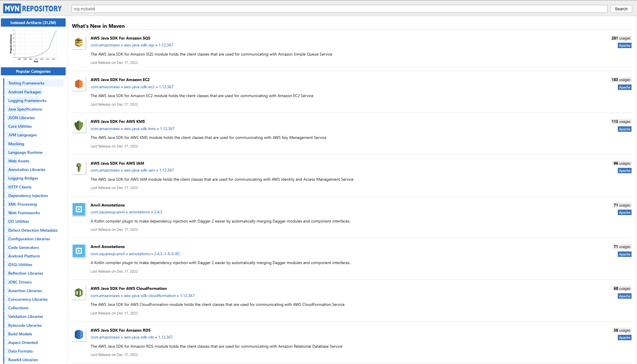Click the Indexed Artifacts growth chart
This screenshot has height=364, width=637.
(34, 46)
